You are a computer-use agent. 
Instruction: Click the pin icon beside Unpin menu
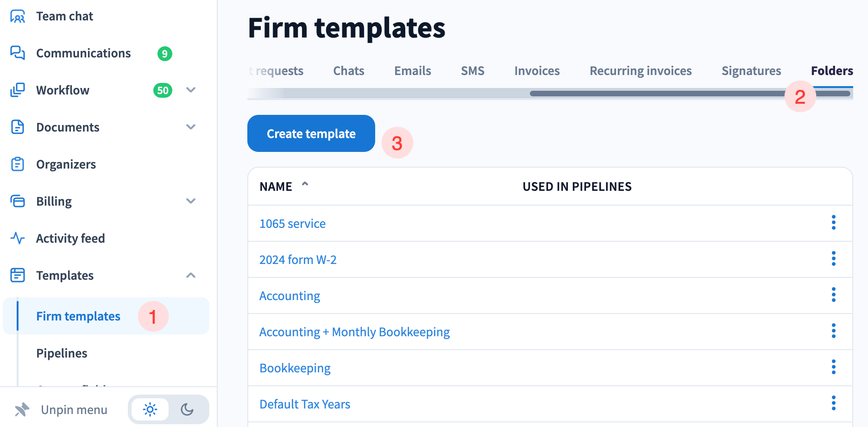22,409
